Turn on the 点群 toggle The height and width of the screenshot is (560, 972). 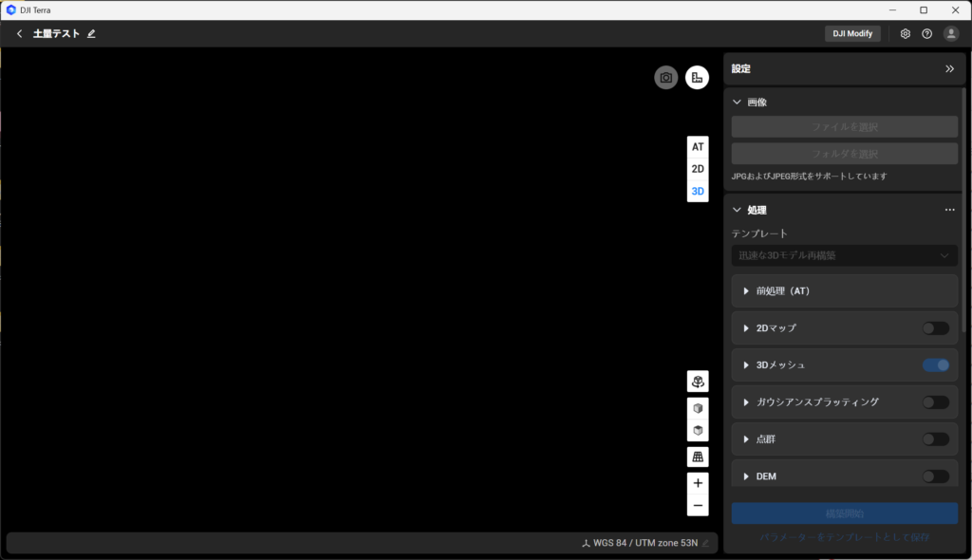[x=935, y=439]
